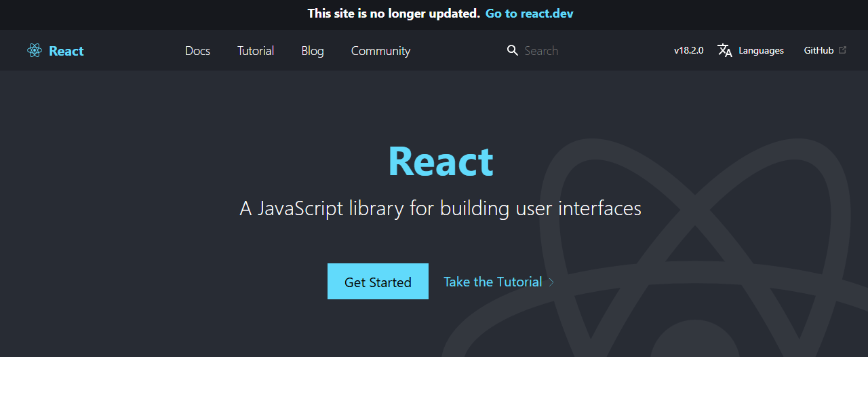Click the React text in header
868x414 pixels.
tap(66, 51)
